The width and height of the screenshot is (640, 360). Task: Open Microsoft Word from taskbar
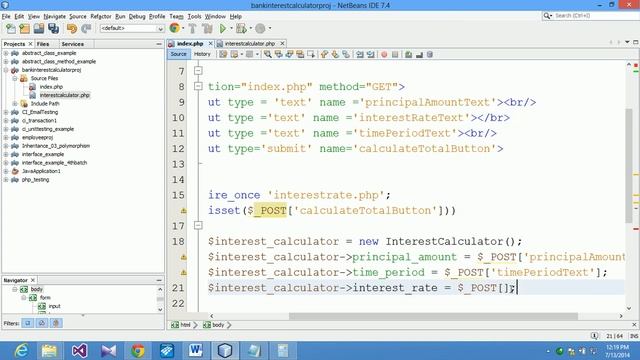196,351
